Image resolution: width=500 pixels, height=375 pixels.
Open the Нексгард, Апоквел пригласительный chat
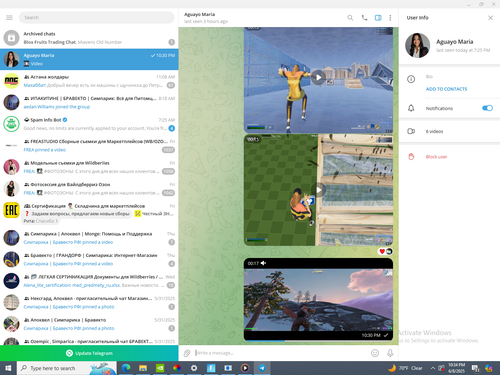pos(89,302)
